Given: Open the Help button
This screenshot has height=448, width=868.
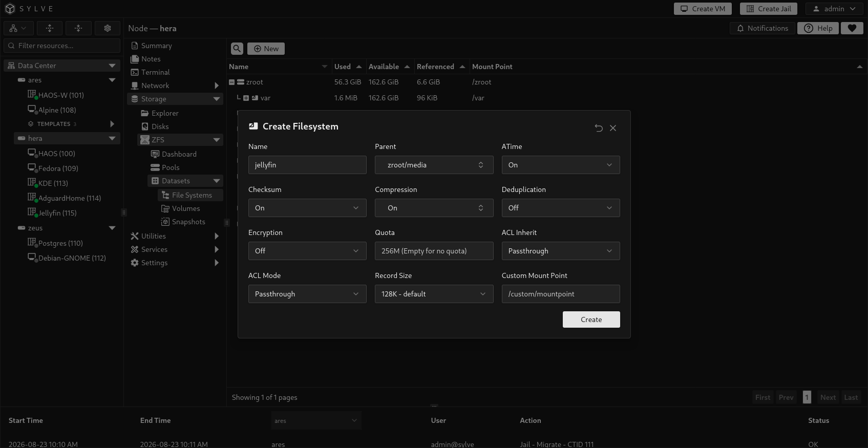Looking at the screenshot, I should tap(818, 28).
